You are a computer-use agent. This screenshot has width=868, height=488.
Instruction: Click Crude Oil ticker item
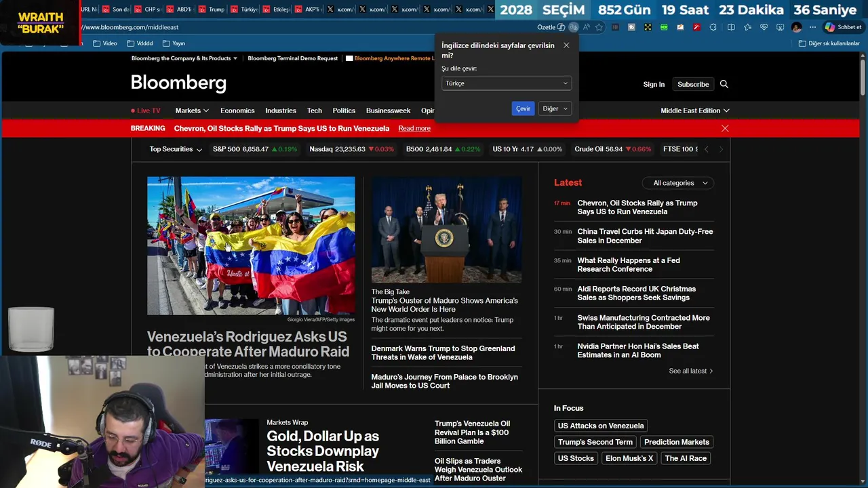coord(612,149)
